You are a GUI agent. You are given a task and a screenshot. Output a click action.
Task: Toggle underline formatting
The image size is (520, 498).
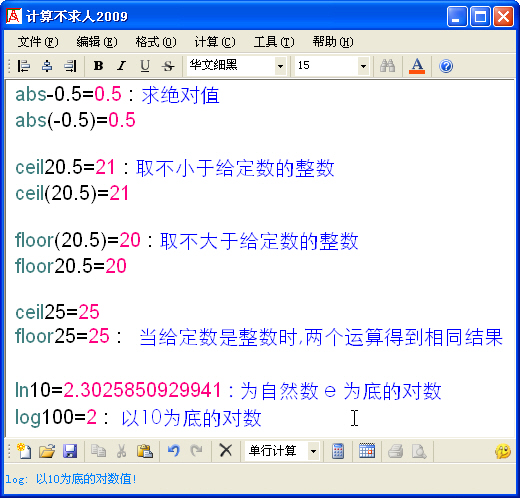click(x=145, y=66)
